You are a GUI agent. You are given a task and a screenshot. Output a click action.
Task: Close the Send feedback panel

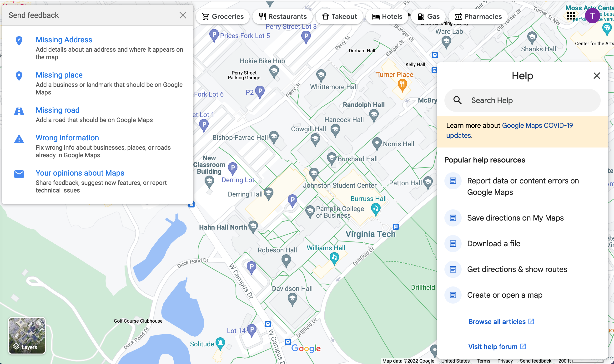pos(183,15)
